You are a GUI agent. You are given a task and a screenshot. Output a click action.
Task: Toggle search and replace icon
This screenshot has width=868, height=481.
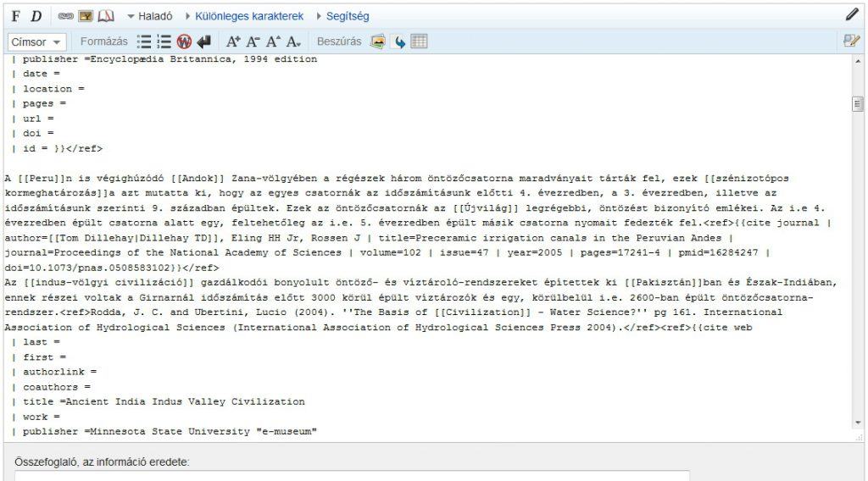coord(851,41)
